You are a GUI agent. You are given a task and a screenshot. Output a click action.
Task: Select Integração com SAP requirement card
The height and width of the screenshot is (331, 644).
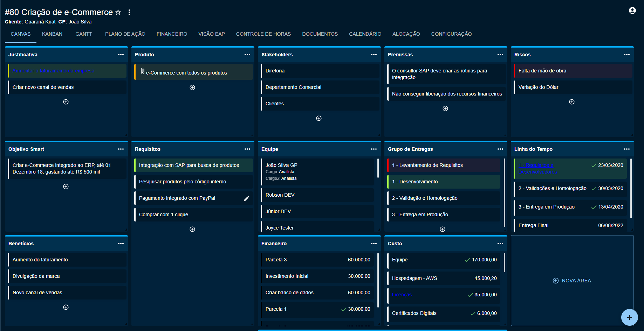[193, 165]
